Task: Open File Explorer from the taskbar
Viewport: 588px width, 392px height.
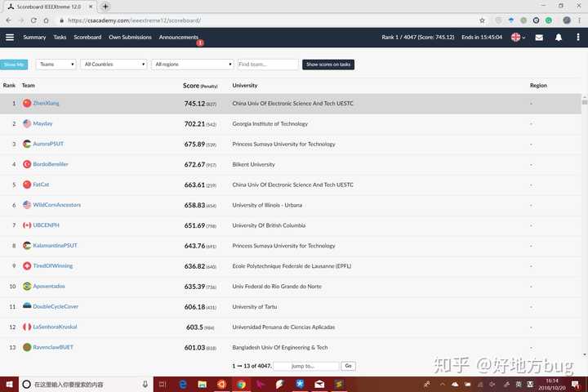Action: click(x=203, y=384)
